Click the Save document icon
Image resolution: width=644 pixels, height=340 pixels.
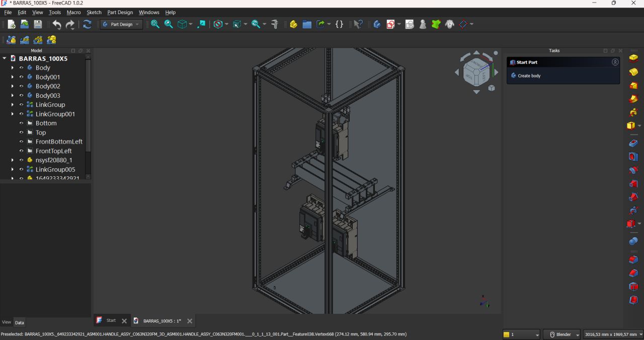coord(38,24)
